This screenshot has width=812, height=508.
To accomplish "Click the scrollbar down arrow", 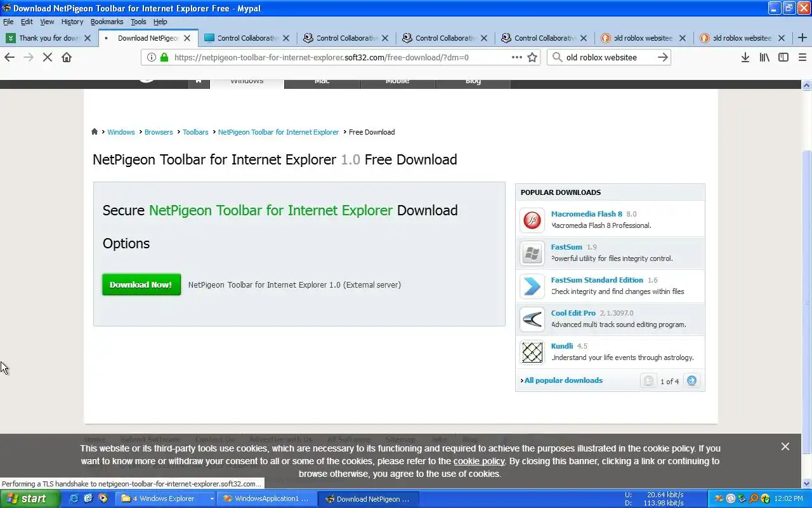I will [x=807, y=483].
